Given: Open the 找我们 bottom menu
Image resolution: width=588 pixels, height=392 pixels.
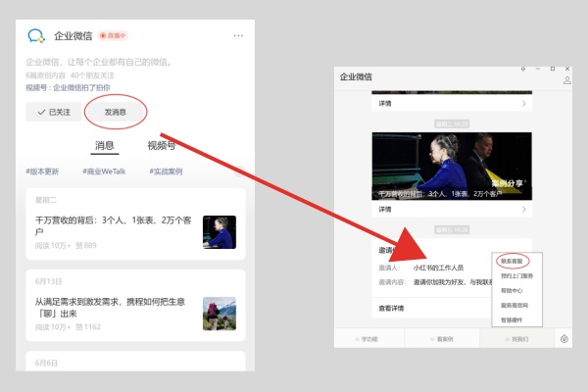Looking at the screenshot, I should (x=517, y=339).
